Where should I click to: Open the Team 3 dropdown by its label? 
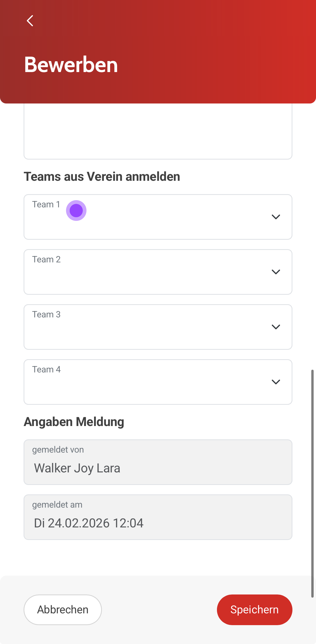(46, 315)
